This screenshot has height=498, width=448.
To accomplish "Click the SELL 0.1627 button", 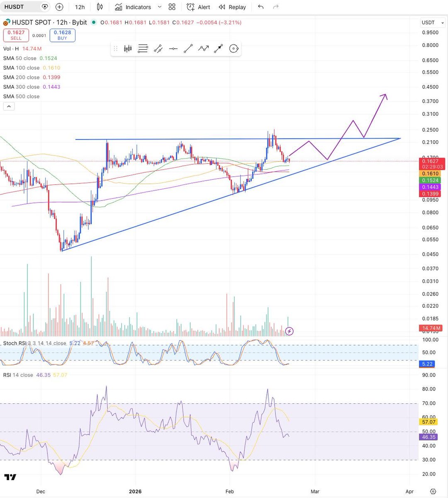I will (x=16, y=35).
